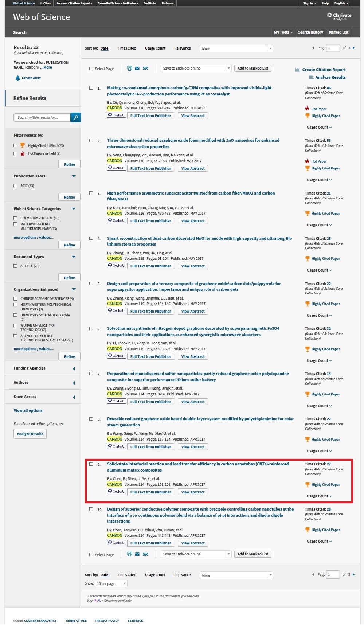Open the Journal Citation Reports tab
Screen dimensions: 364x625
[74, 3]
